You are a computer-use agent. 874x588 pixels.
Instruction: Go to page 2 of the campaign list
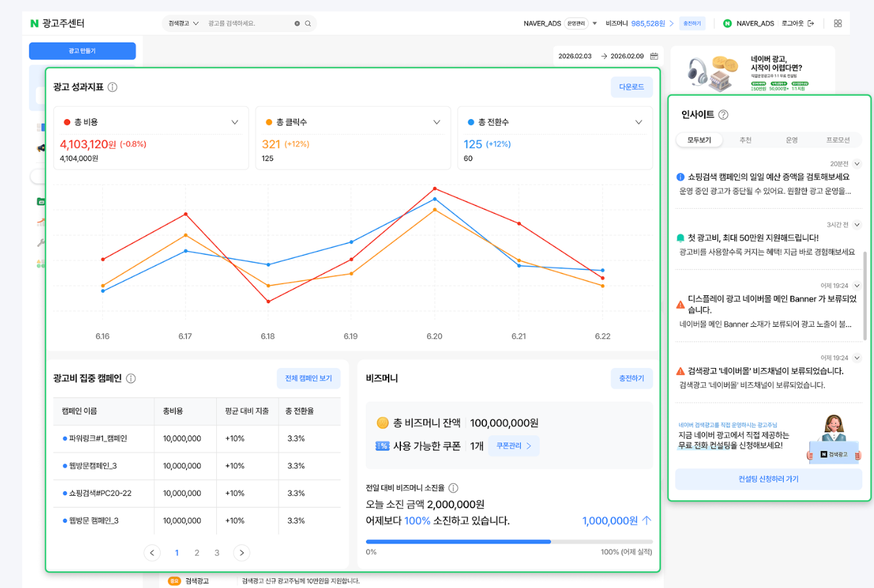click(197, 553)
